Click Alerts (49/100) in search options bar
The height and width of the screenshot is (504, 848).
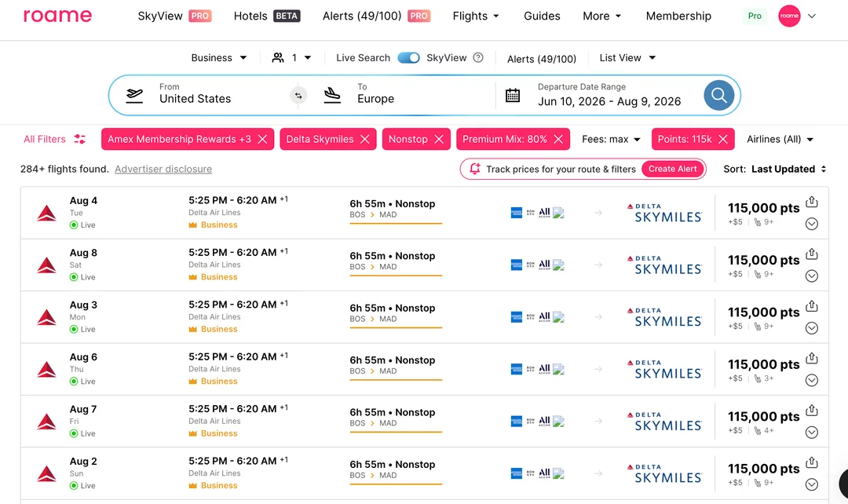[x=541, y=58]
